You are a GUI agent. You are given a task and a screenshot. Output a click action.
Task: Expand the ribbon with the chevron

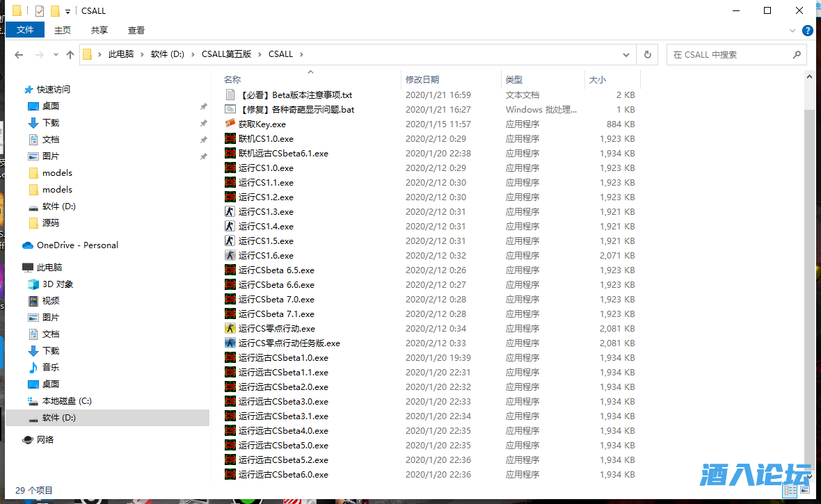click(792, 31)
